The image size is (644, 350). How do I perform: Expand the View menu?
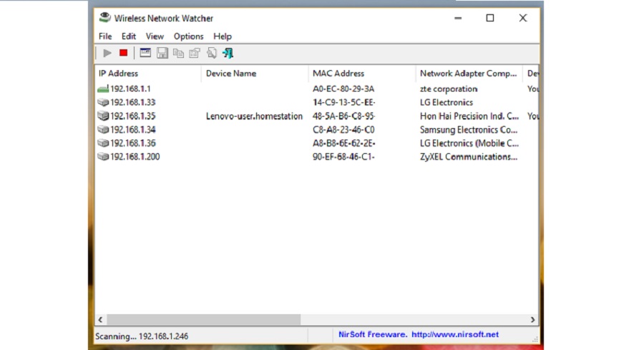(155, 37)
